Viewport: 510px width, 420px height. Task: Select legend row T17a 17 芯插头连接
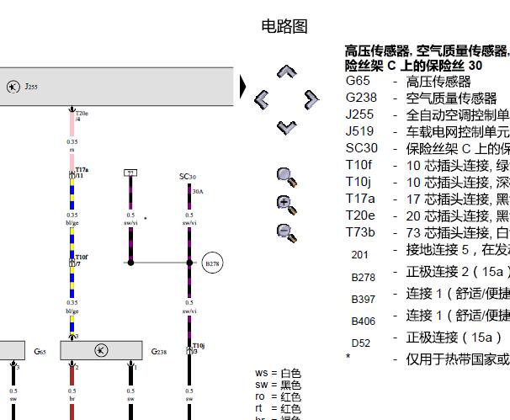[428, 199]
